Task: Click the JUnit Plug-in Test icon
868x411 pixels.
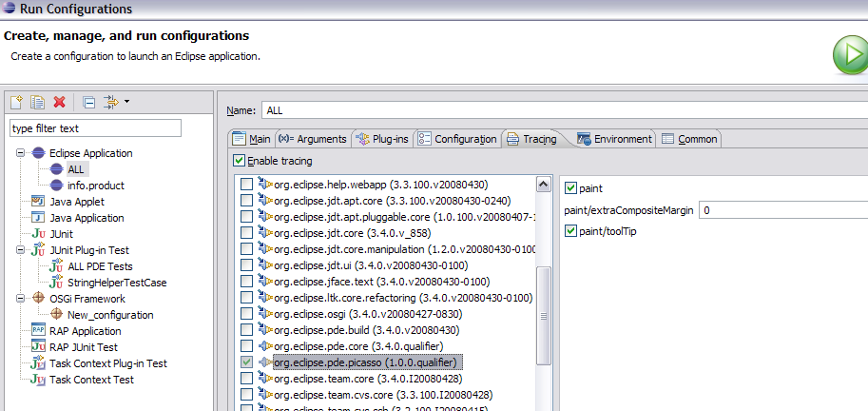Action: (38, 250)
